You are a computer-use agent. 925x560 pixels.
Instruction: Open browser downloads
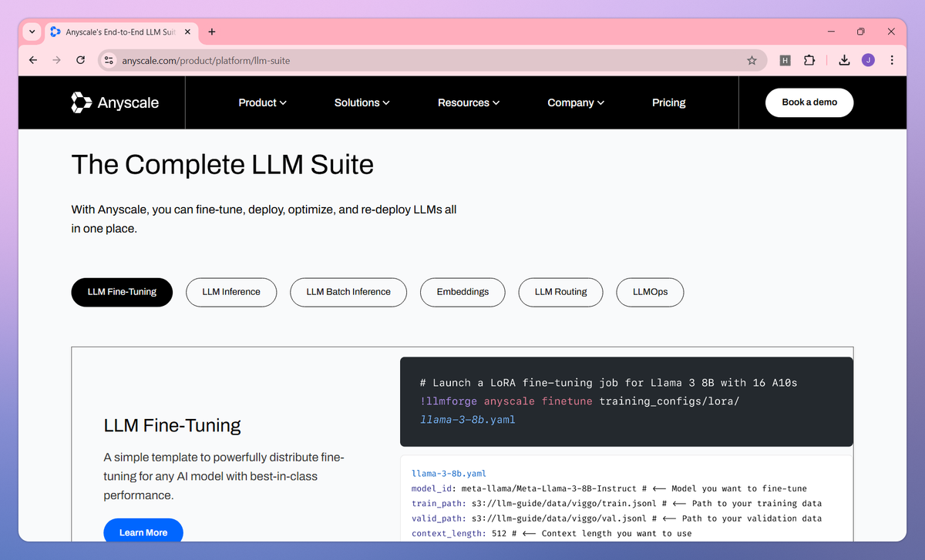(844, 60)
